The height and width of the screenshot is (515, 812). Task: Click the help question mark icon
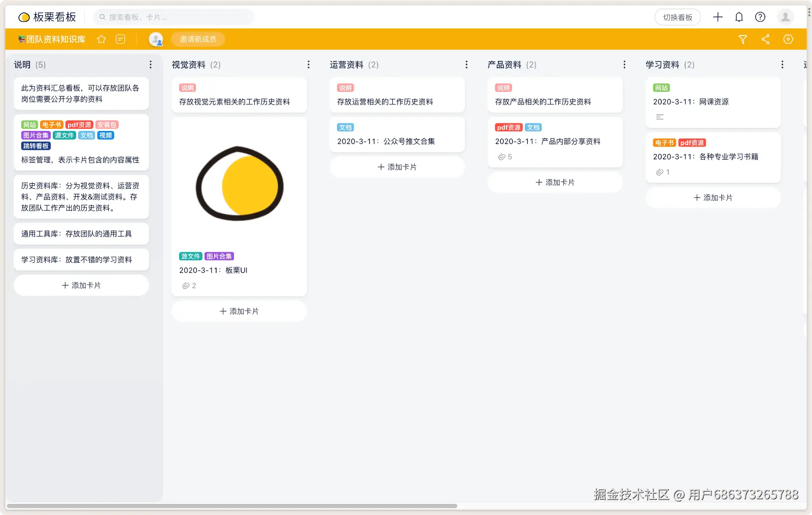(x=760, y=17)
